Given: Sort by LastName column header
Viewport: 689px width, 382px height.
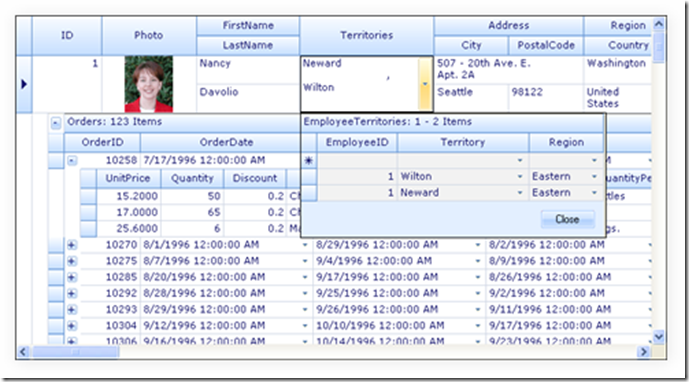Looking at the screenshot, I should coord(248,45).
